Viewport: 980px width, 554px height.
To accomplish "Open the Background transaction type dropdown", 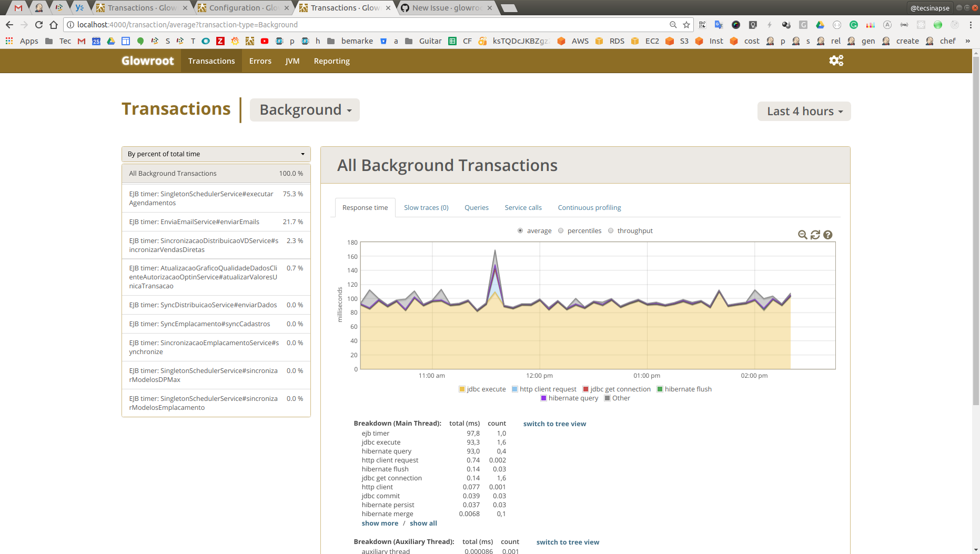I will click(304, 110).
